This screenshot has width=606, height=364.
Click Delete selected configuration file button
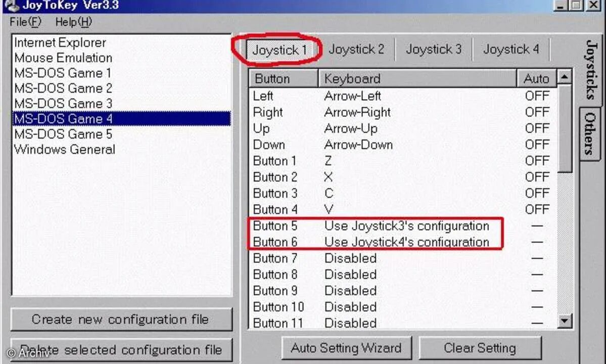[x=121, y=350]
